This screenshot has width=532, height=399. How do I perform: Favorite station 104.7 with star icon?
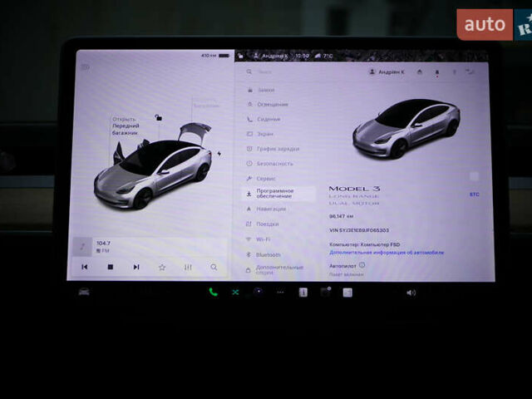click(162, 267)
